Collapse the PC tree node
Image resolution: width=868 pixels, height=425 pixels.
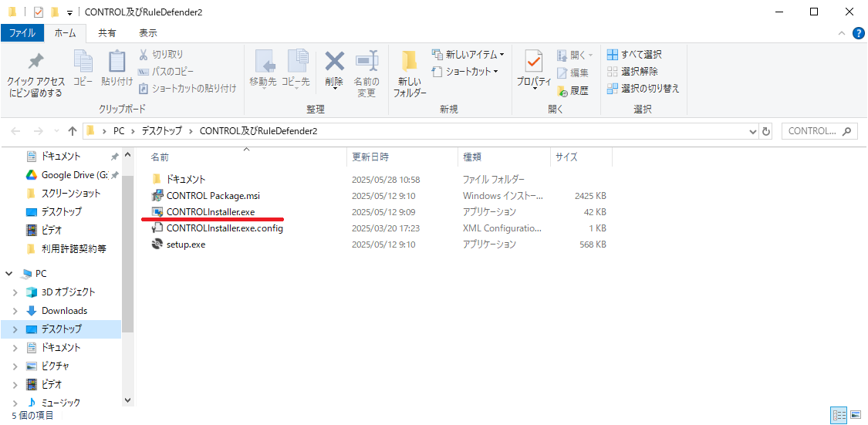(8, 274)
